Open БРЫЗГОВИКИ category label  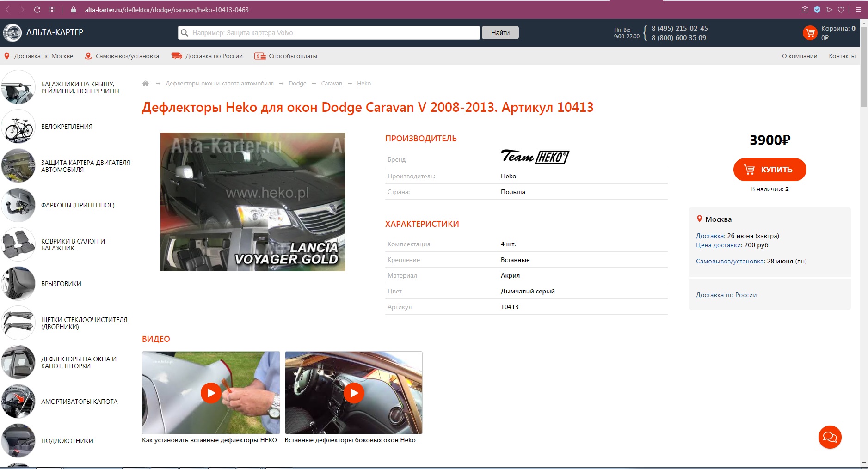pos(61,284)
